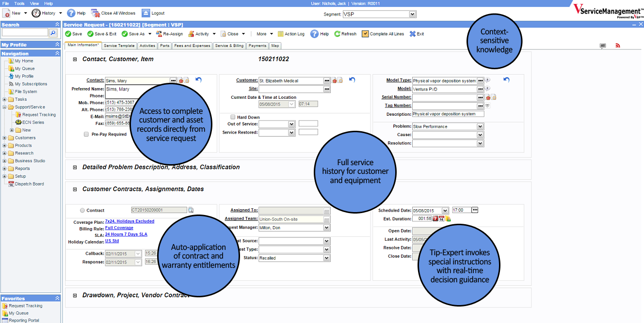Screen dimensions: 644x323
Task: Click the Search magnifier button
Action: [x=53, y=32]
